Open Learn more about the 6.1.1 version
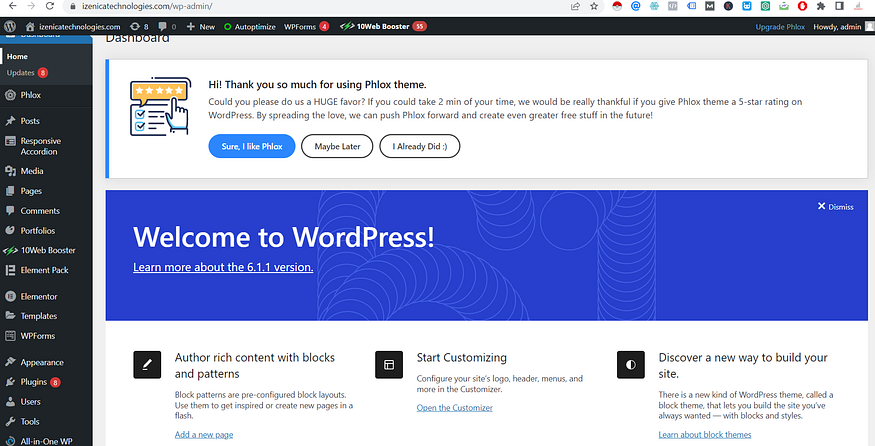Image resolution: width=875 pixels, height=446 pixels. coord(223,267)
